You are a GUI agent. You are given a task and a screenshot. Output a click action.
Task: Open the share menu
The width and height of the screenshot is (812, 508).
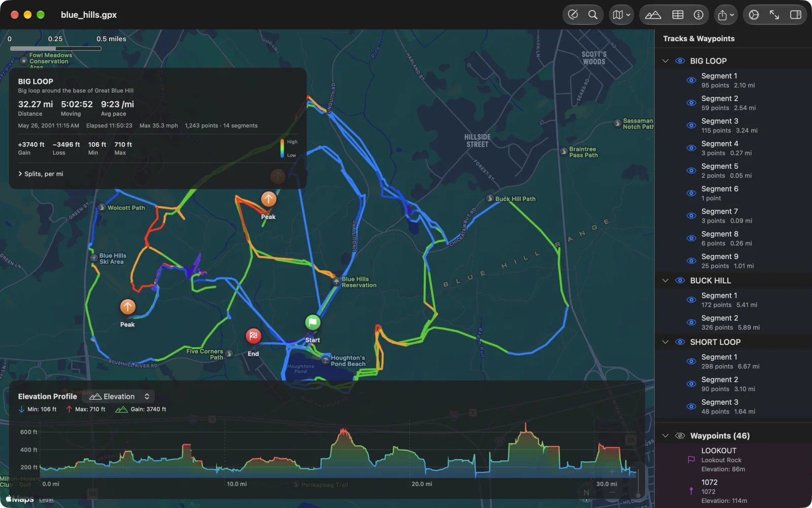point(726,15)
